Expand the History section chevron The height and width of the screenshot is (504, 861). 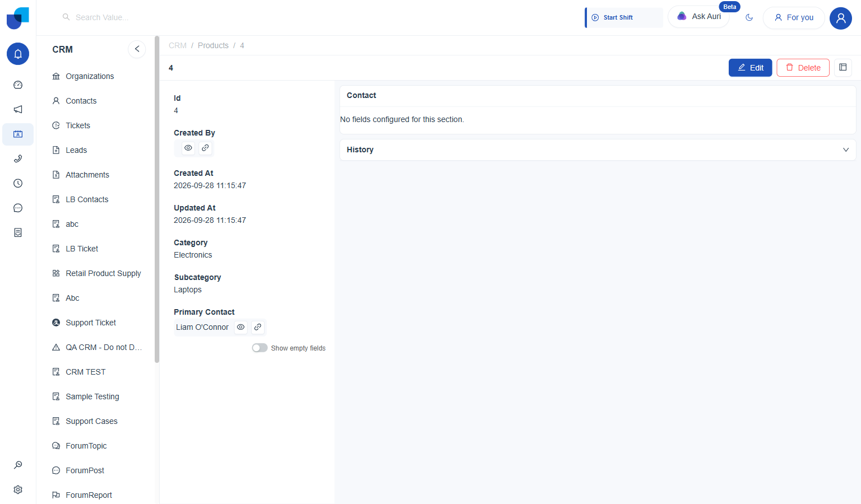coord(846,150)
